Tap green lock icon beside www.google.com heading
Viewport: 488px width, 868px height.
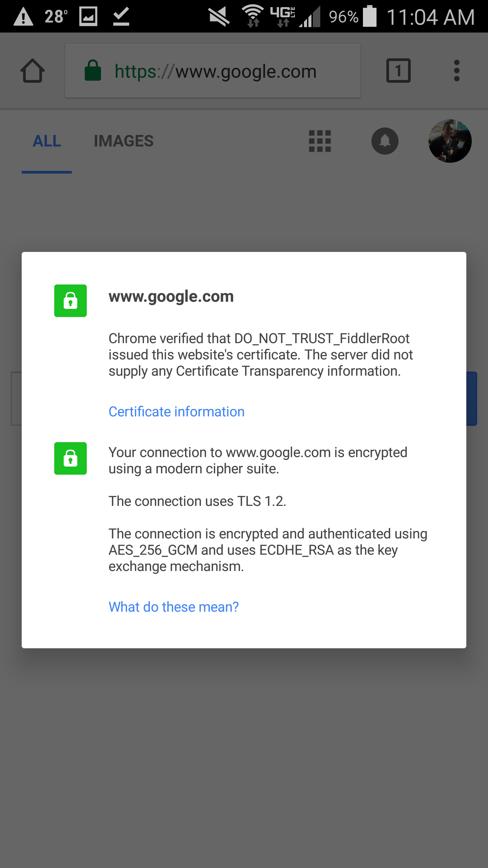click(70, 301)
